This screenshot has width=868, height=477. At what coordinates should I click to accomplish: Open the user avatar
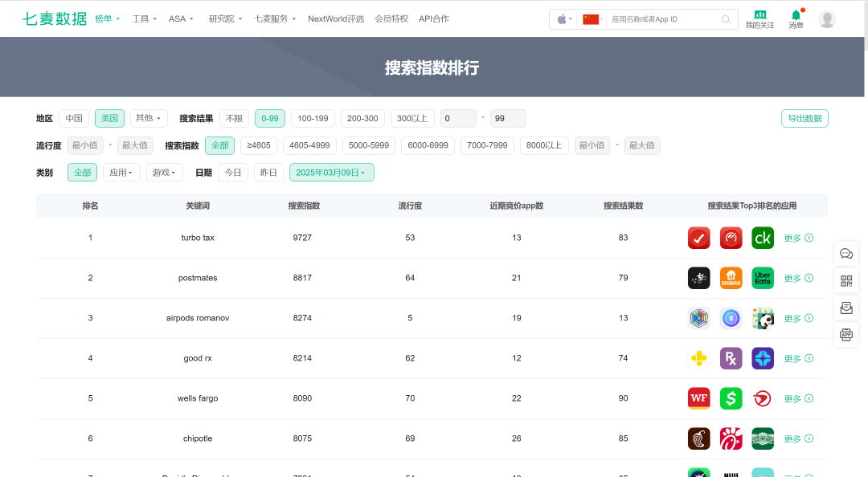[x=827, y=18]
